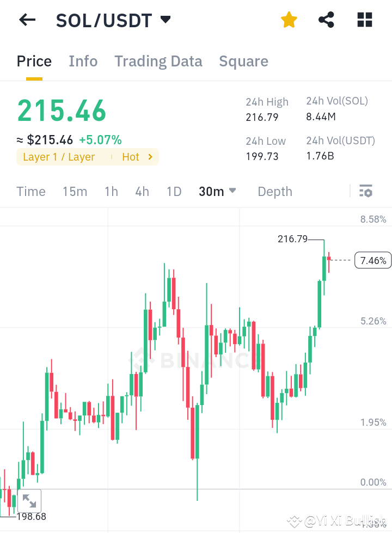Open chart settings via the indicator icon
Screen dimensions: 392x533
(x=366, y=191)
